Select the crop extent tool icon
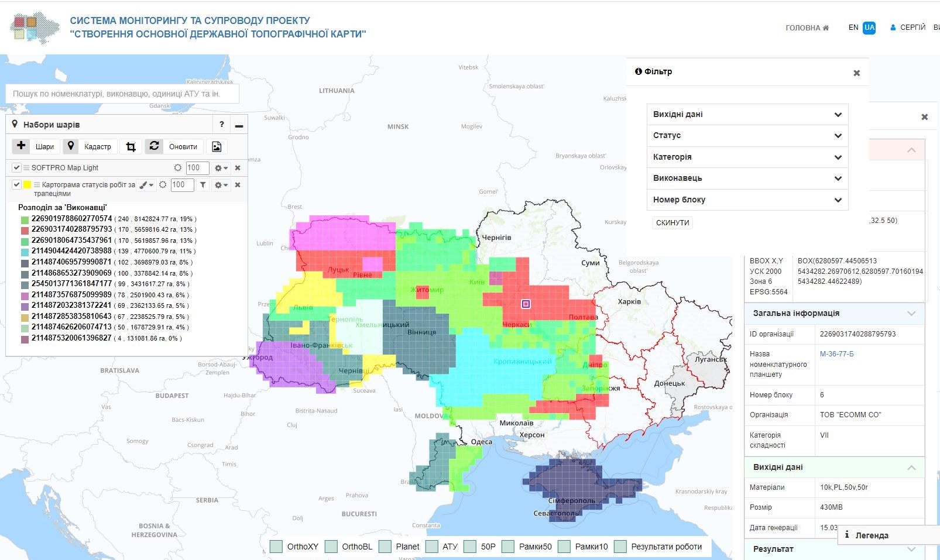The height and width of the screenshot is (560, 940). [131, 146]
